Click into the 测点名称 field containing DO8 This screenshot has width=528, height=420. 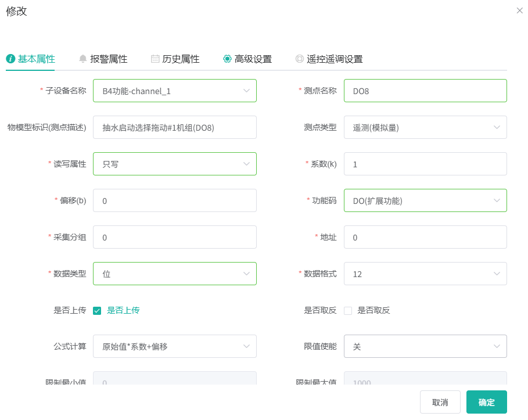click(425, 91)
